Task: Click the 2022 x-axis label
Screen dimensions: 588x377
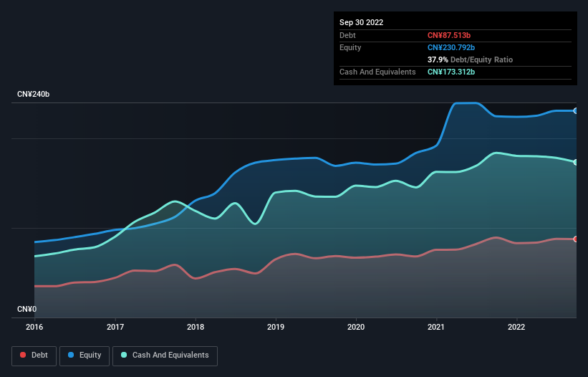Action: click(516, 327)
